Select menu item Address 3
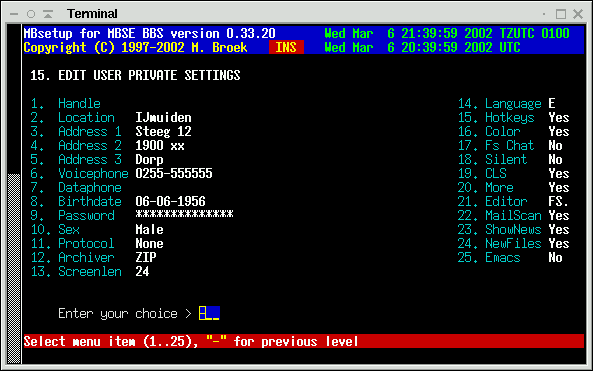The width and height of the screenshot is (593, 371). [76, 159]
